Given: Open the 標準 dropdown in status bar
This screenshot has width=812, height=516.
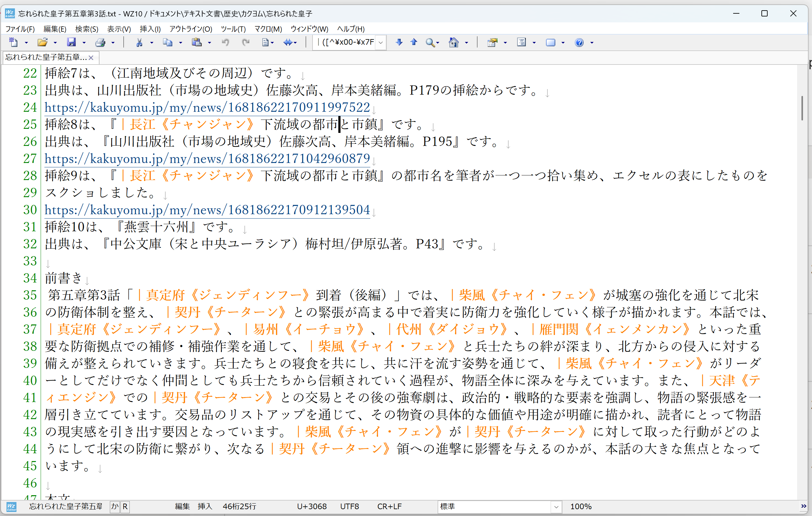Looking at the screenshot, I should click(x=556, y=507).
